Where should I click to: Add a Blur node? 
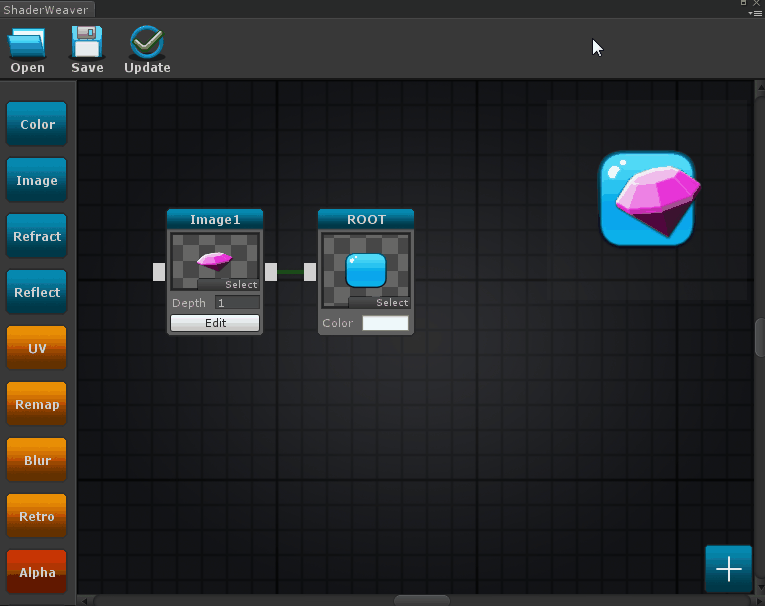point(37,460)
